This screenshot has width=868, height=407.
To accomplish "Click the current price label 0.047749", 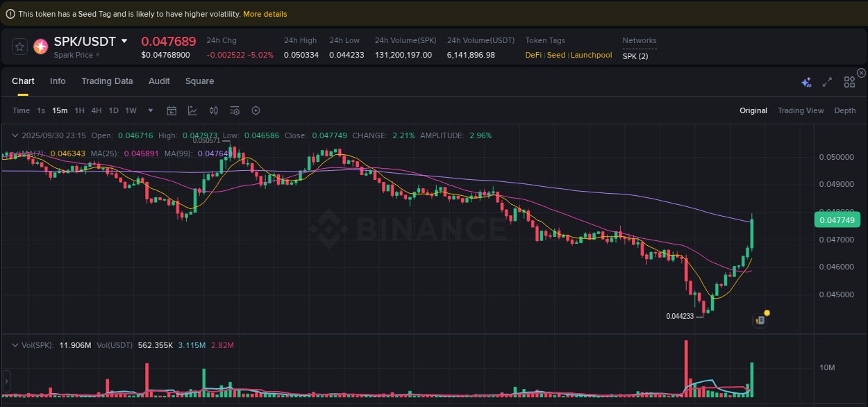I will coord(837,219).
